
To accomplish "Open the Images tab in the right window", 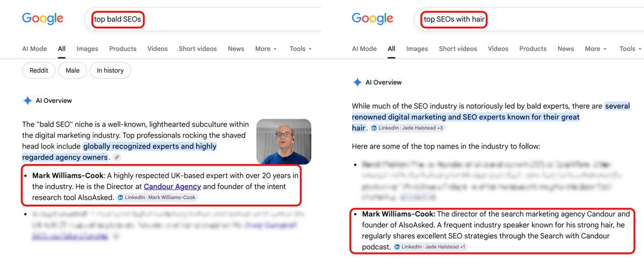I will tap(417, 49).
